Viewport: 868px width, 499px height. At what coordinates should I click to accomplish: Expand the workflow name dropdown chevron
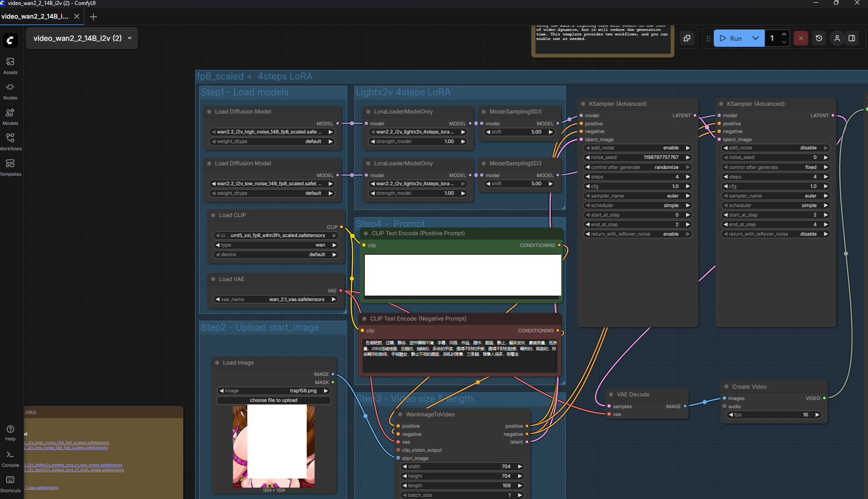tap(130, 38)
